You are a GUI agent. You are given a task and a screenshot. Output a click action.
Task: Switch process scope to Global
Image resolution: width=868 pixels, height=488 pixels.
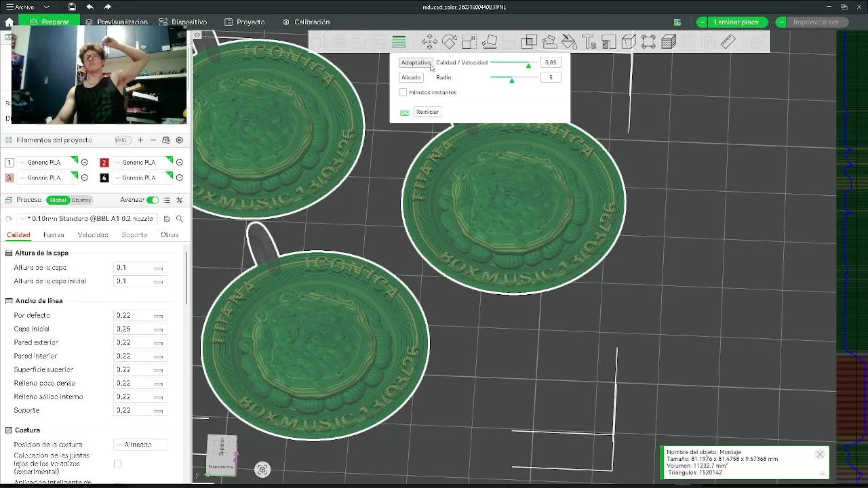[58, 200]
